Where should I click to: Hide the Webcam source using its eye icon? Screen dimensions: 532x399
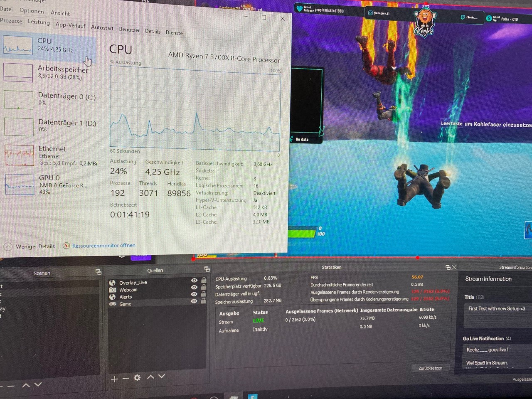click(194, 287)
